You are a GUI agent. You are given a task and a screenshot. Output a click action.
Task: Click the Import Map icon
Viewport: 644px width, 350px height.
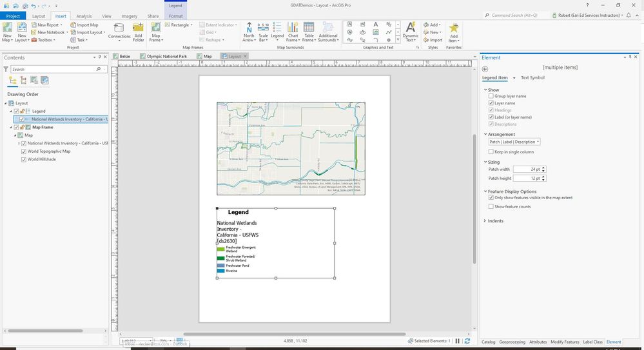(73, 25)
